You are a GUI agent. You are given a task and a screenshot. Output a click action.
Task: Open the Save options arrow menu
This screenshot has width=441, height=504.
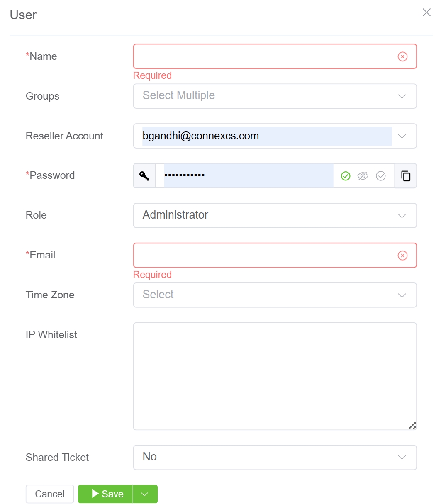(145, 494)
